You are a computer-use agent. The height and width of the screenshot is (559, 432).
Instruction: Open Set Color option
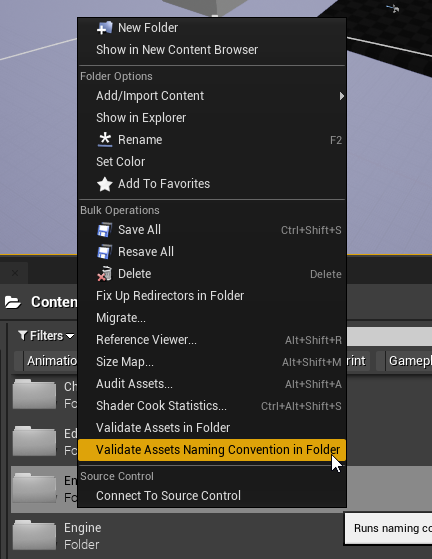(212, 162)
